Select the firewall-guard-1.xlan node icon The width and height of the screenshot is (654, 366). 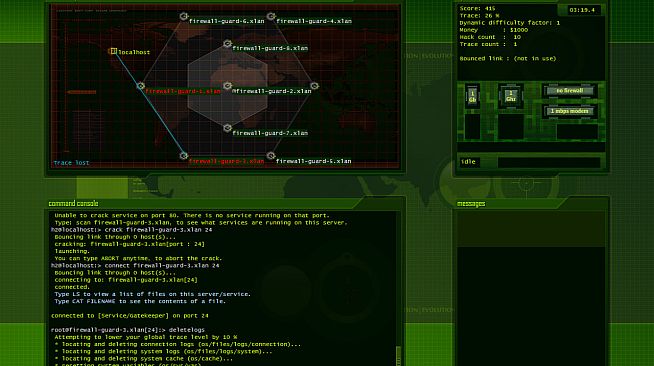pos(141,86)
